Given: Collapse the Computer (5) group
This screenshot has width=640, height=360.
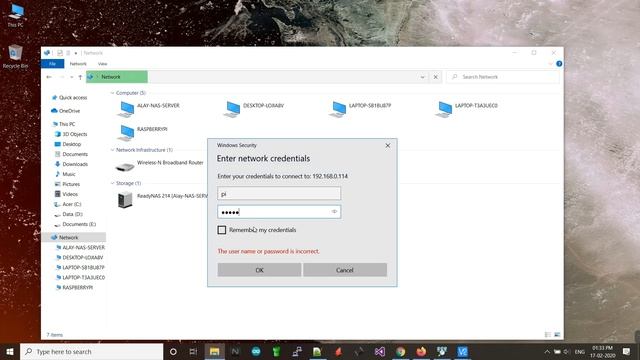Looking at the screenshot, I should click(113, 93).
